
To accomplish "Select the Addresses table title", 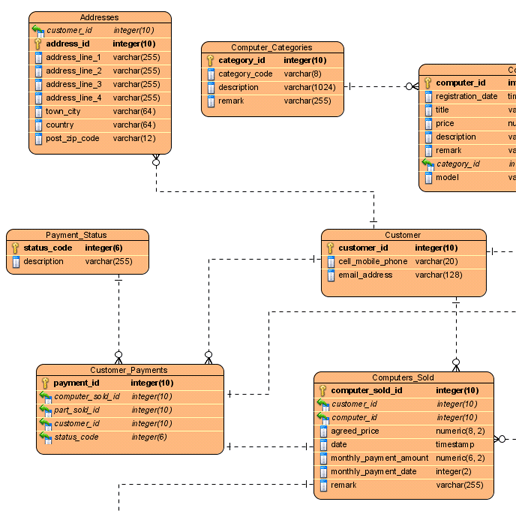I will pos(100,17).
